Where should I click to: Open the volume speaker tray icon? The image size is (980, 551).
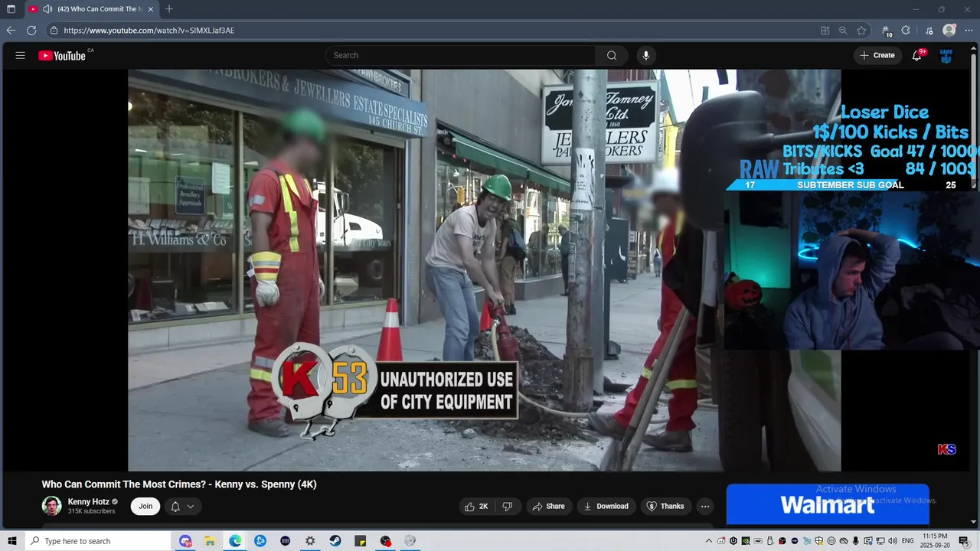pos(893,541)
